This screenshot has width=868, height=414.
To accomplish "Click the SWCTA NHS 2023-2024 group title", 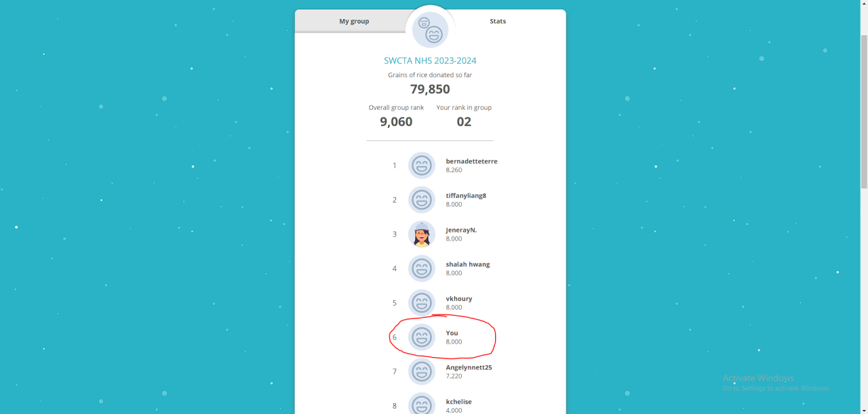I will [430, 60].
